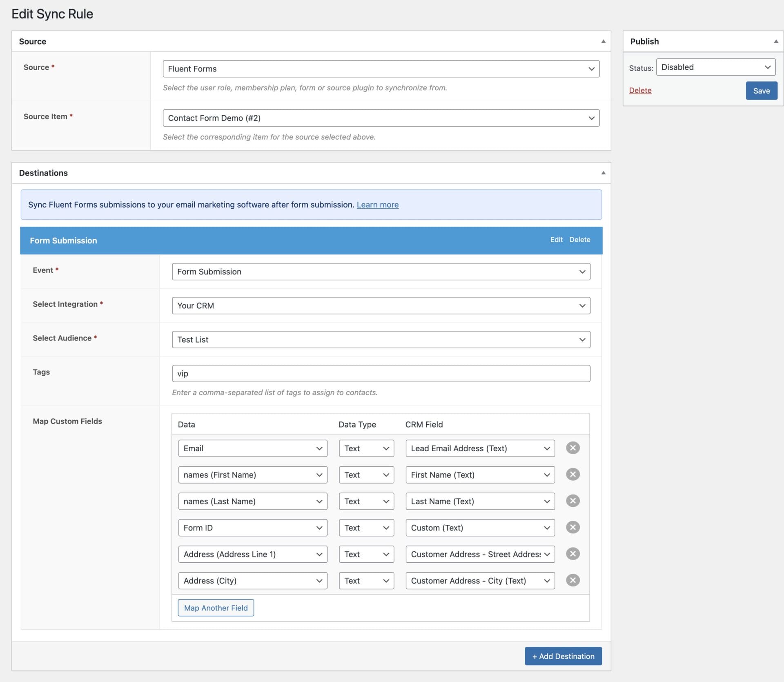Click Map Another Field

(x=216, y=608)
